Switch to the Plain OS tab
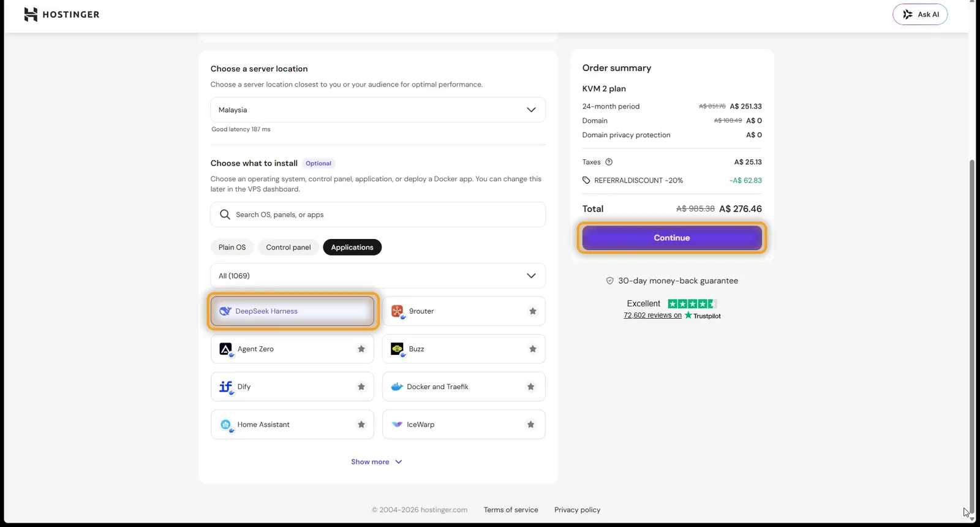The image size is (980, 527). (x=232, y=248)
